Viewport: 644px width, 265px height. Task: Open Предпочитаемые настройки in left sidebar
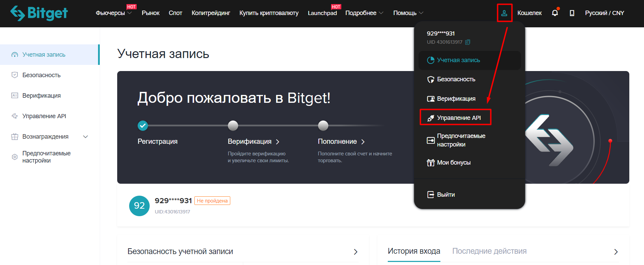(50, 157)
